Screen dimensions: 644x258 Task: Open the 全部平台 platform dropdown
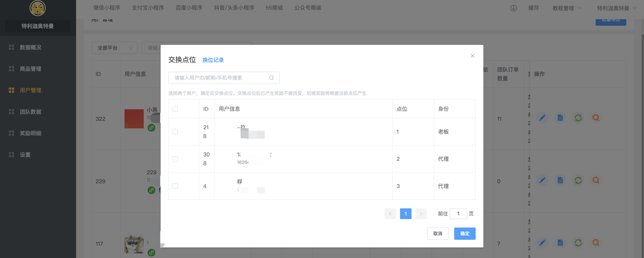point(114,48)
